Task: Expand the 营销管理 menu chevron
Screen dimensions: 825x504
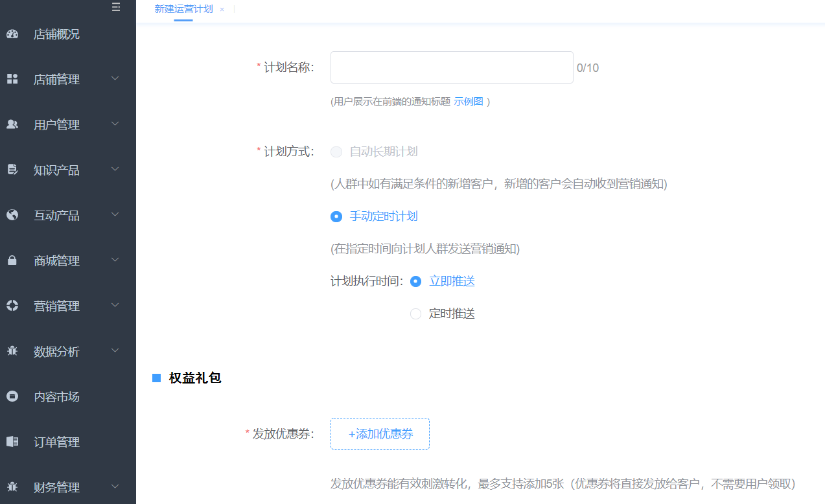Action: tap(115, 305)
